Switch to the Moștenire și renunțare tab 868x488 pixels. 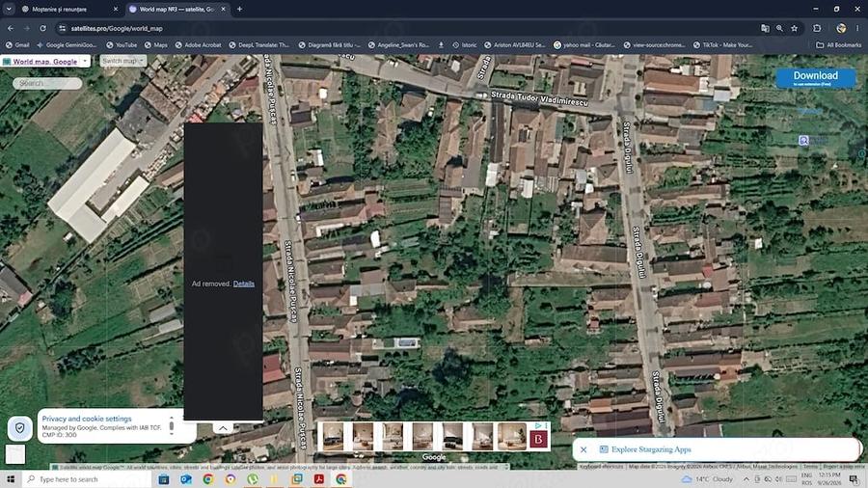[x=66, y=9]
